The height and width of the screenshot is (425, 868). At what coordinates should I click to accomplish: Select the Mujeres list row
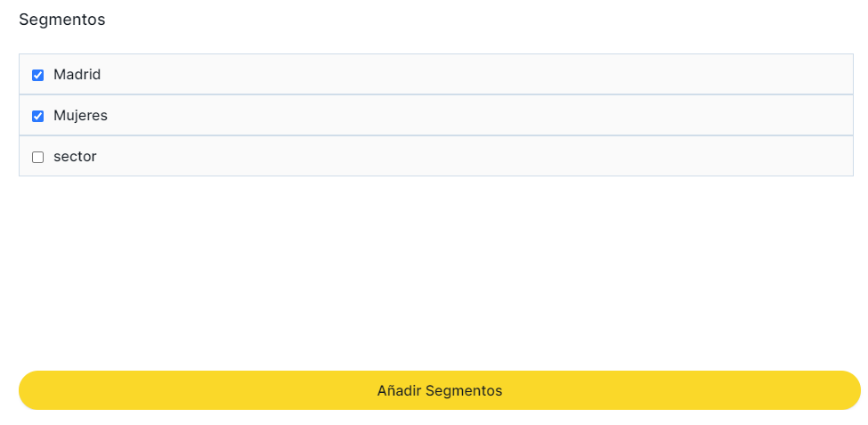click(x=435, y=116)
